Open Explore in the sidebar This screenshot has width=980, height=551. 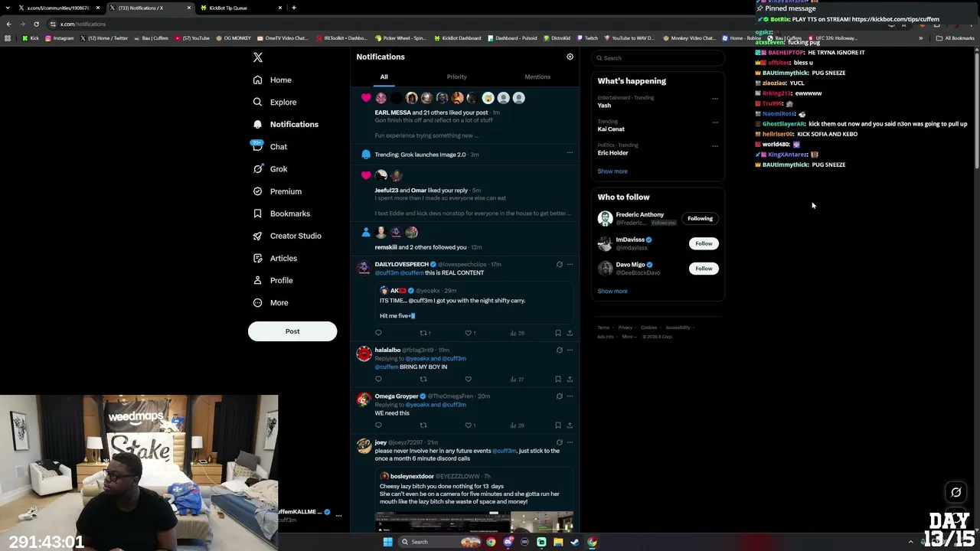(275, 102)
